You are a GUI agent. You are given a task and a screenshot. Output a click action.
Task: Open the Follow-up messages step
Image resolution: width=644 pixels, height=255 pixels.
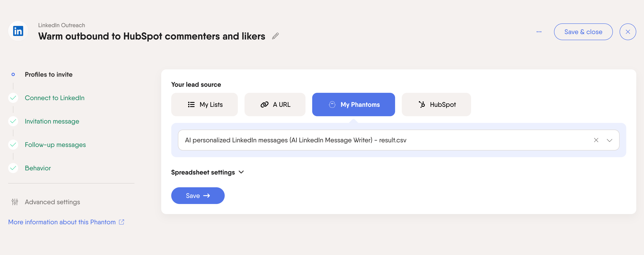[55, 145]
